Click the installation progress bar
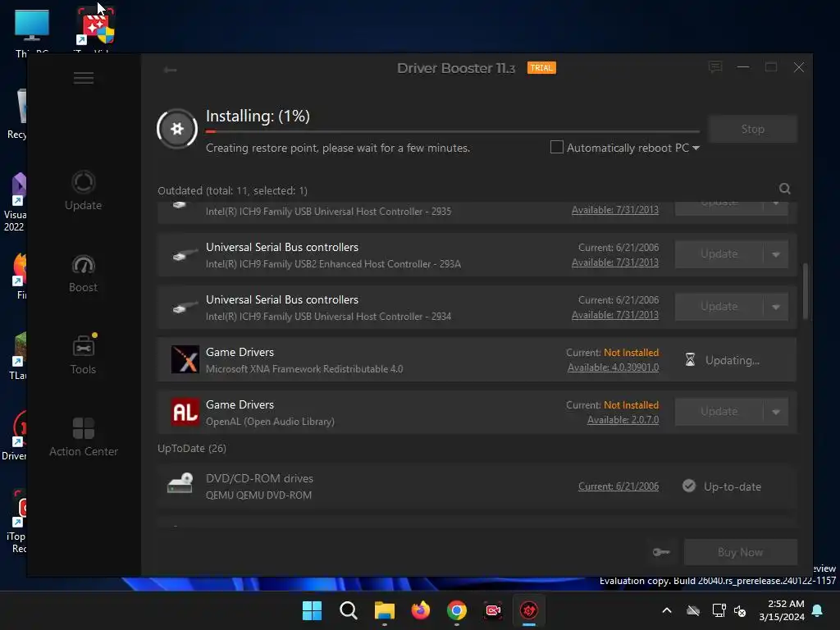This screenshot has width=840, height=630. [453, 131]
